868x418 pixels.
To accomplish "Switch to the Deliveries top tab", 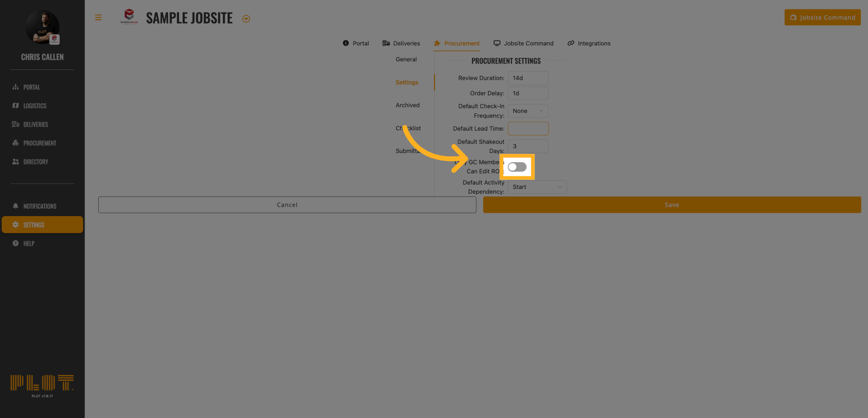I will click(x=401, y=43).
